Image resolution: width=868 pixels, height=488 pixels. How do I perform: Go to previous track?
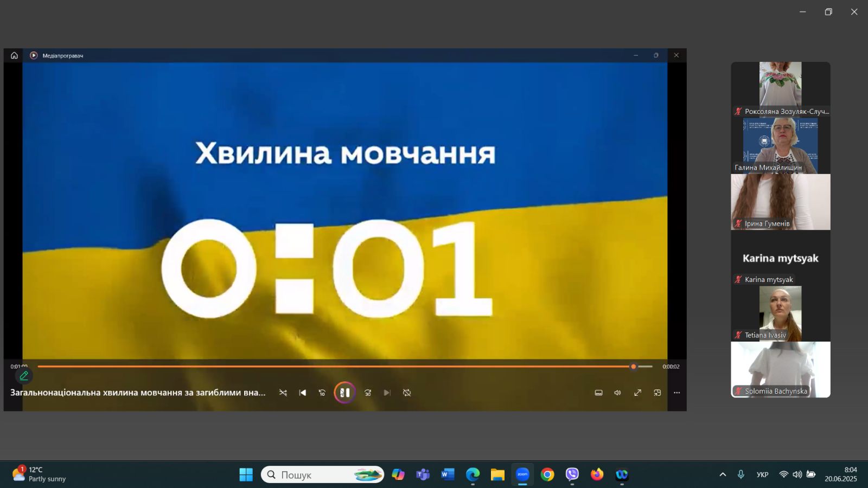[x=302, y=393]
